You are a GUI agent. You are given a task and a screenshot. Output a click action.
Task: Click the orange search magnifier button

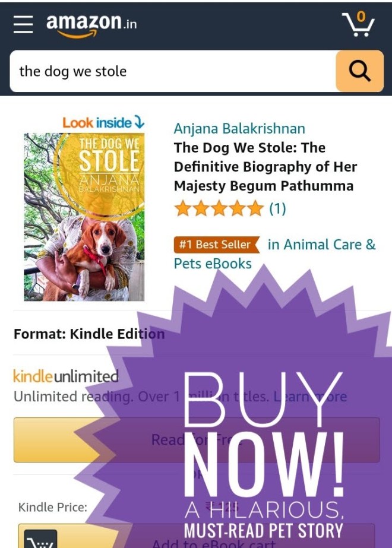point(359,71)
